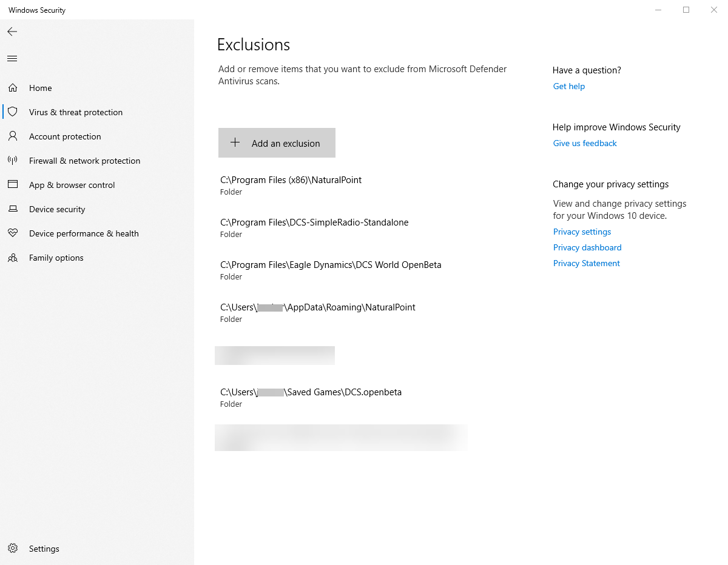Click the Settings gear icon
The width and height of the screenshot is (728, 565).
tap(13, 549)
